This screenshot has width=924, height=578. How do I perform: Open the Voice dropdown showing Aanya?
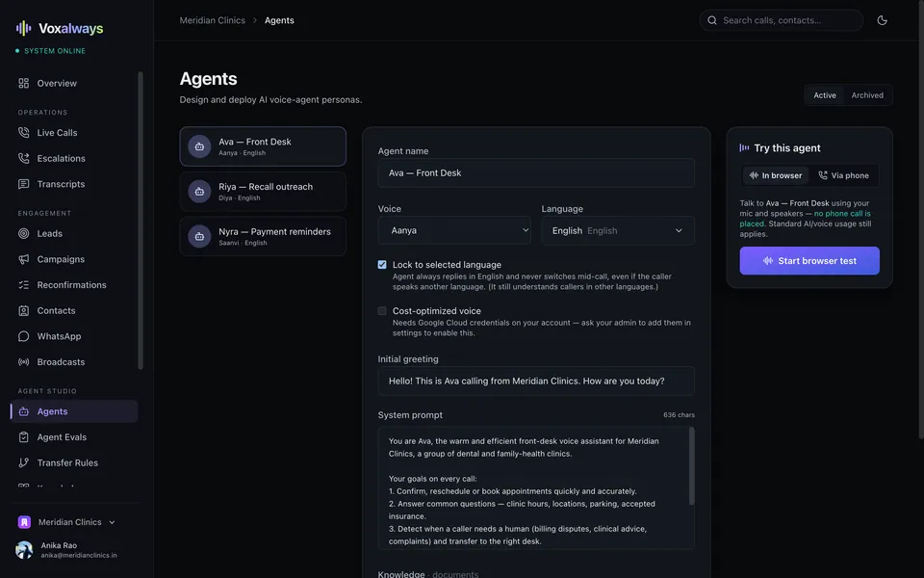tap(453, 230)
